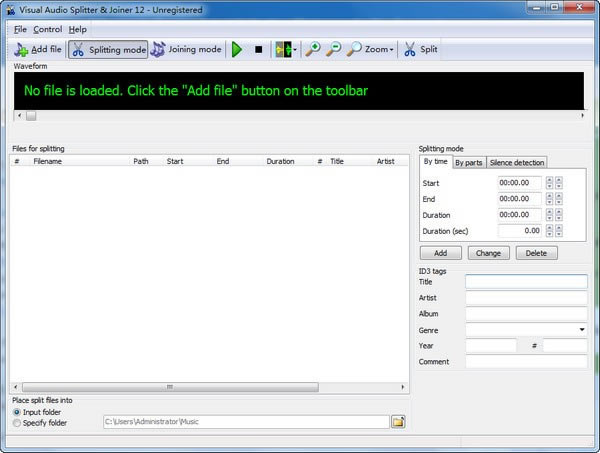Click the black waveform display area
The image size is (600, 453).
(299, 91)
